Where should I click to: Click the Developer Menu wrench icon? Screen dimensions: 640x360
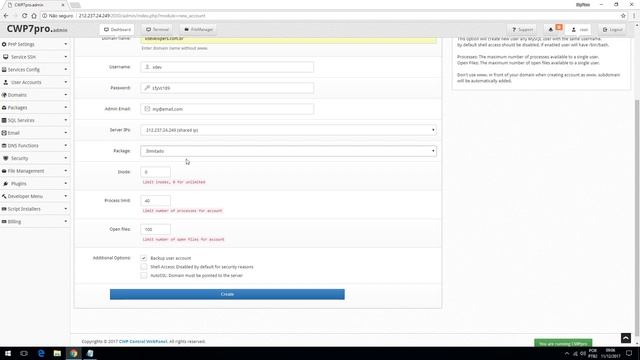click(x=4, y=196)
